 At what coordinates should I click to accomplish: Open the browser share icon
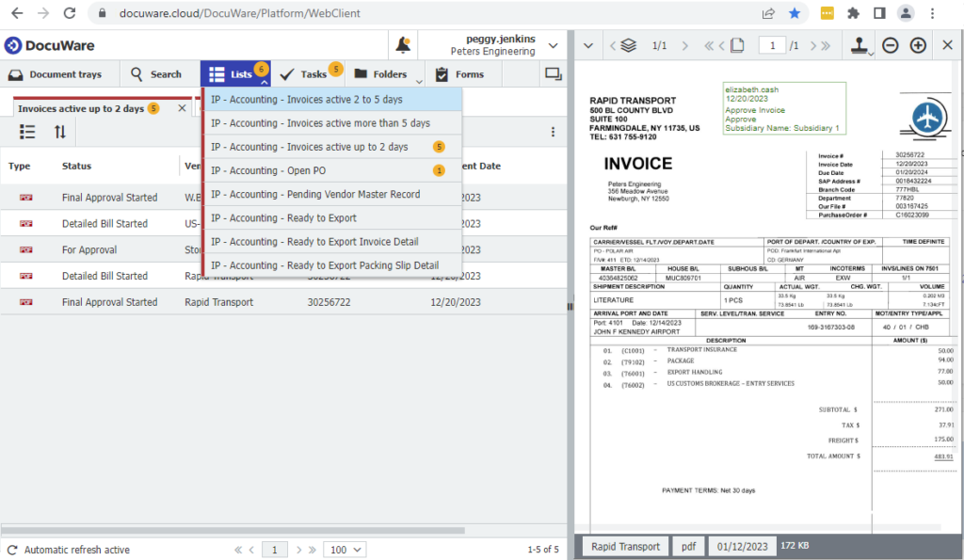coord(768,13)
